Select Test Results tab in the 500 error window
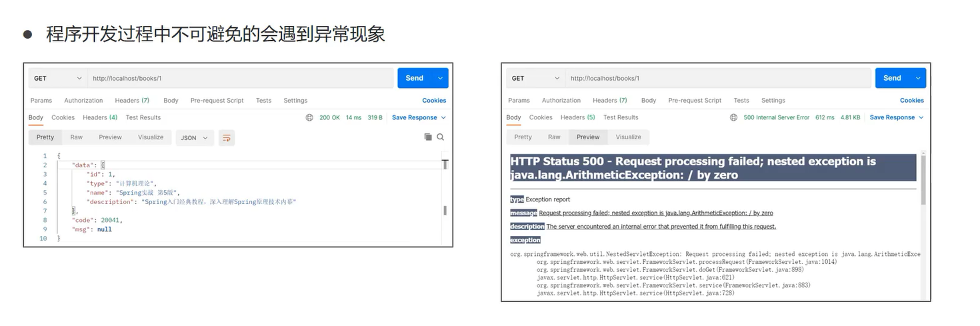 621,117
